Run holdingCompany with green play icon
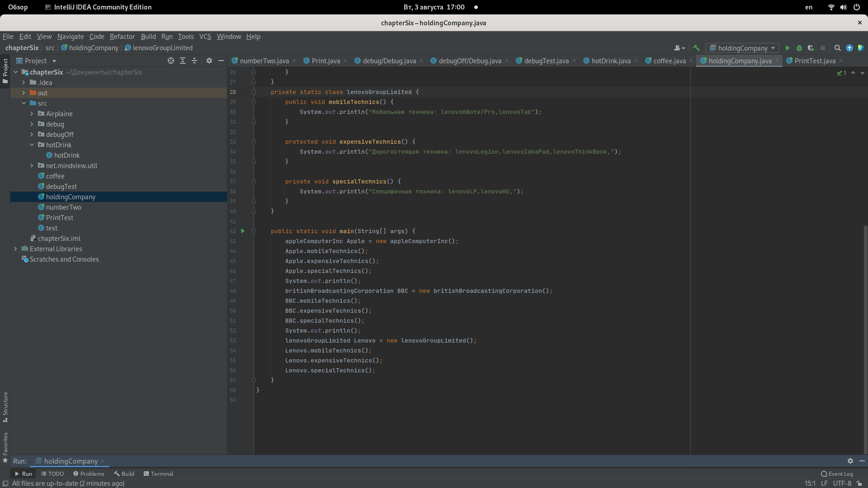 (788, 48)
